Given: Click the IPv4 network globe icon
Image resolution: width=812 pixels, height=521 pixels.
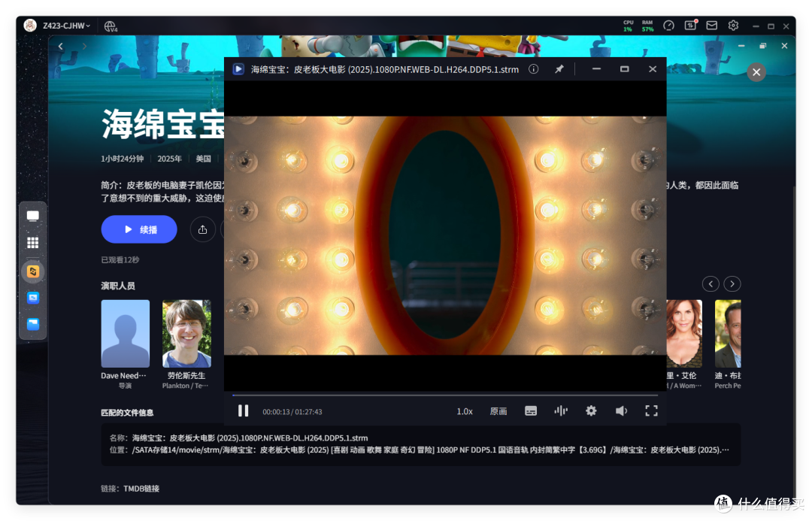Looking at the screenshot, I should tap(111, 26).
